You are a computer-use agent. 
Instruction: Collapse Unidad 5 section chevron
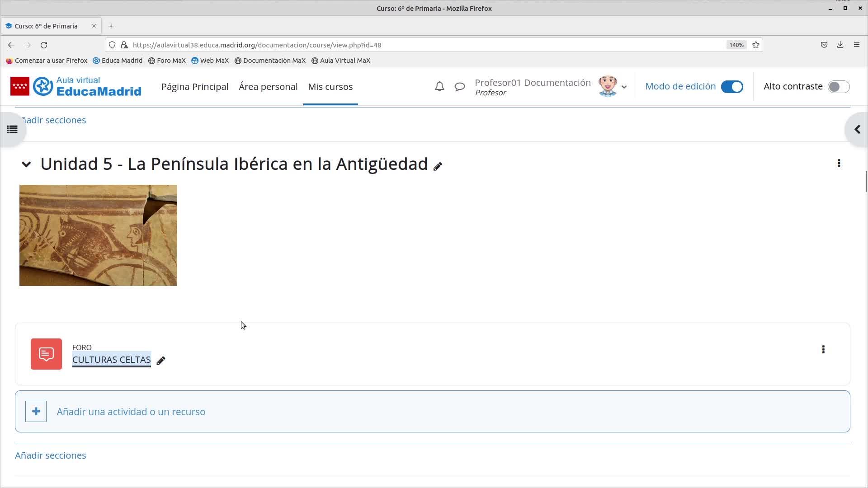tap(26, 164)
